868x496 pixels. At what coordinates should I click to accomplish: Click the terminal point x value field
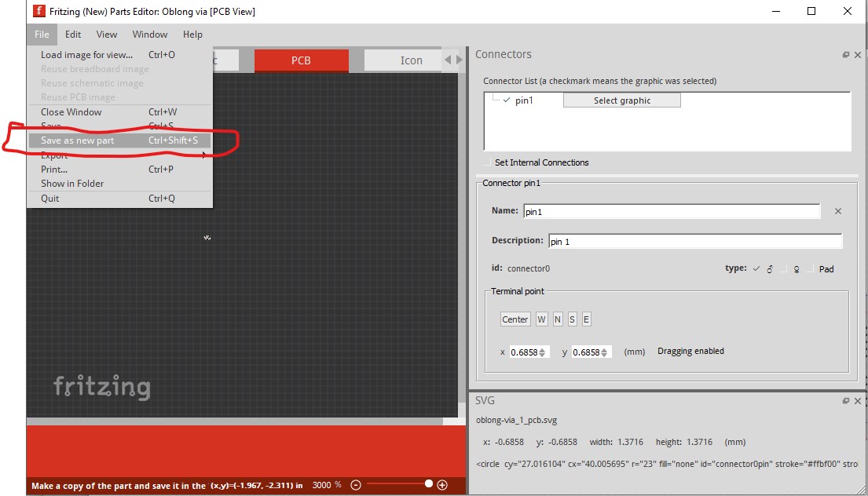524,352
